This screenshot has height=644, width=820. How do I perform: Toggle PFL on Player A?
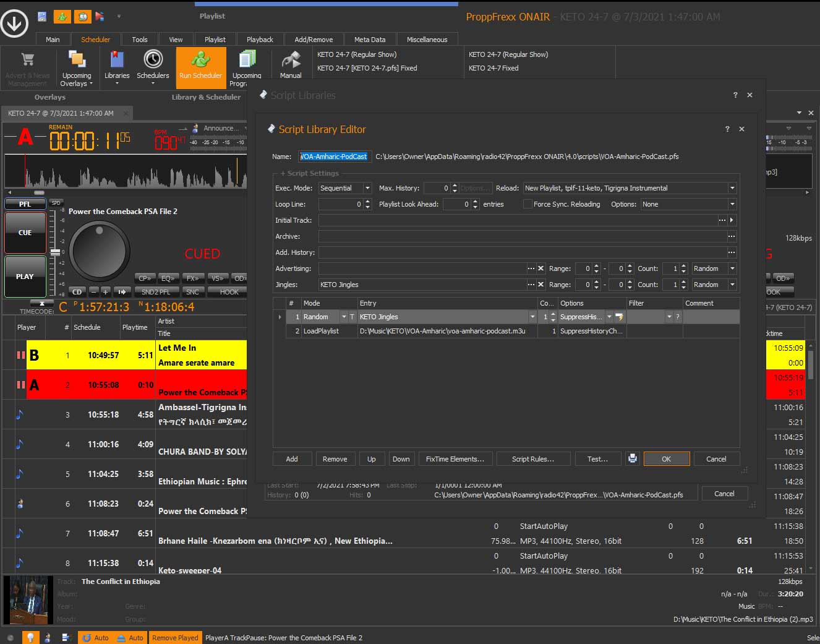[x=25, y=204]
